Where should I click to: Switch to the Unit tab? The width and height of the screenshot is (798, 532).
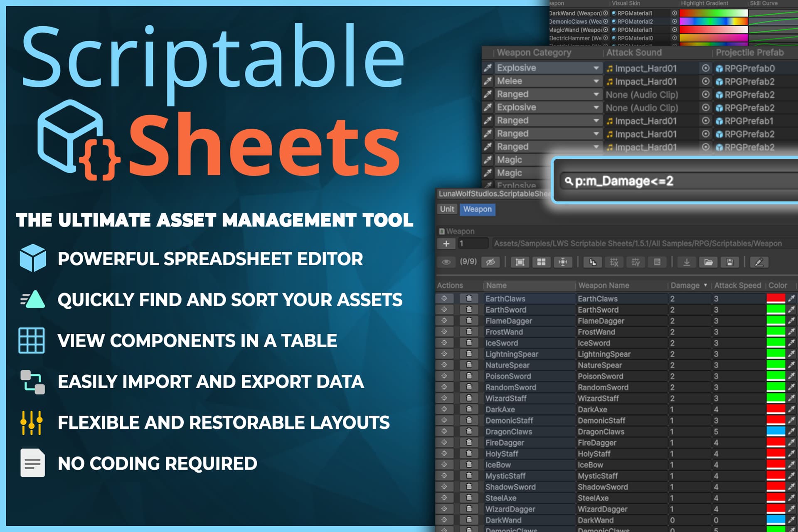(x=447, y=209)
